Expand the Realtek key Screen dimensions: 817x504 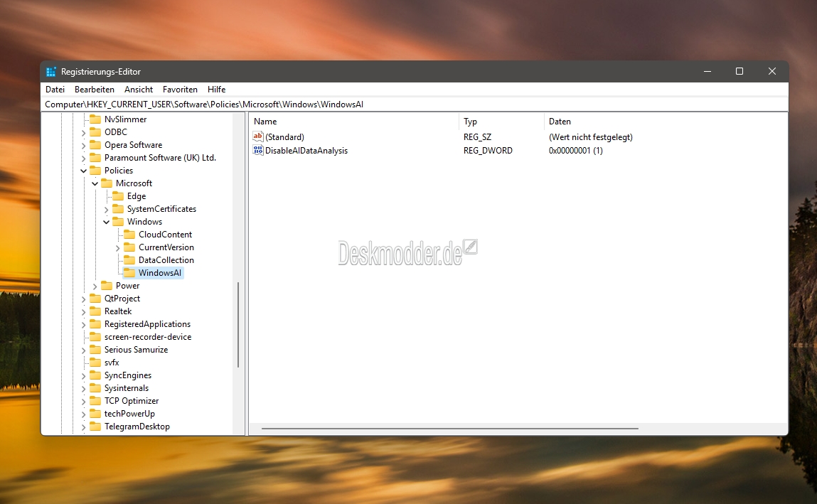[x=83, y=312]
